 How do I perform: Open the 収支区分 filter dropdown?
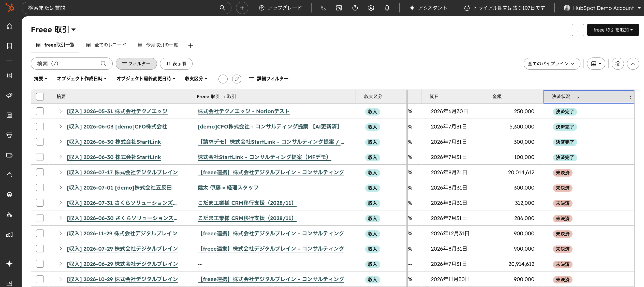[196, 79]
